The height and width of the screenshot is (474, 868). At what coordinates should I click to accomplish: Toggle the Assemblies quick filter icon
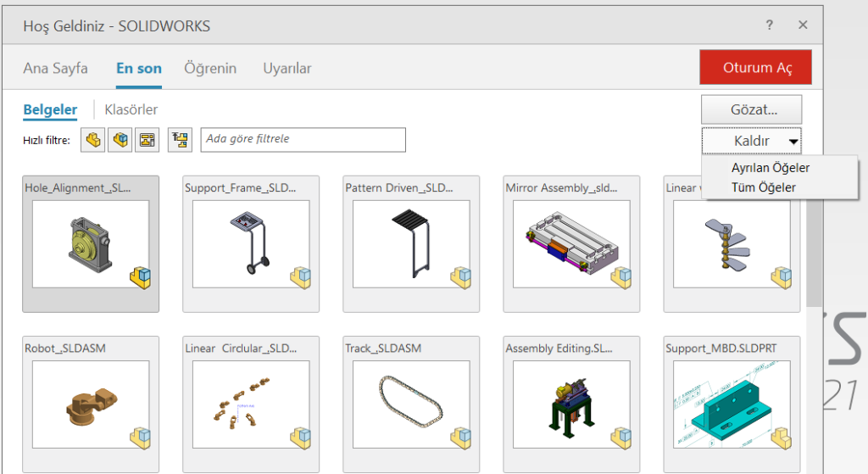point(120,140)
